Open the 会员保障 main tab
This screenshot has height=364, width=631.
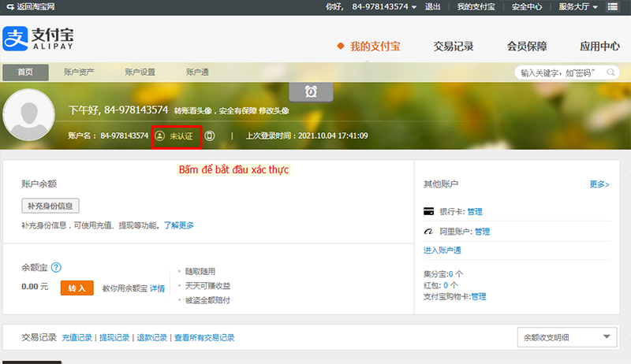pyautogui.click(x=527, y=46)
